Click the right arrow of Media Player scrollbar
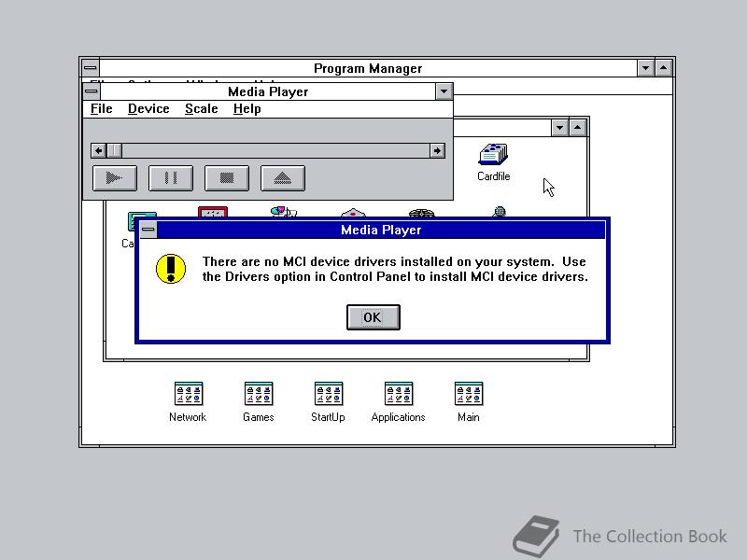Viewport: 747px width, 560px height. pyautogui.click(x=437, y=151)
